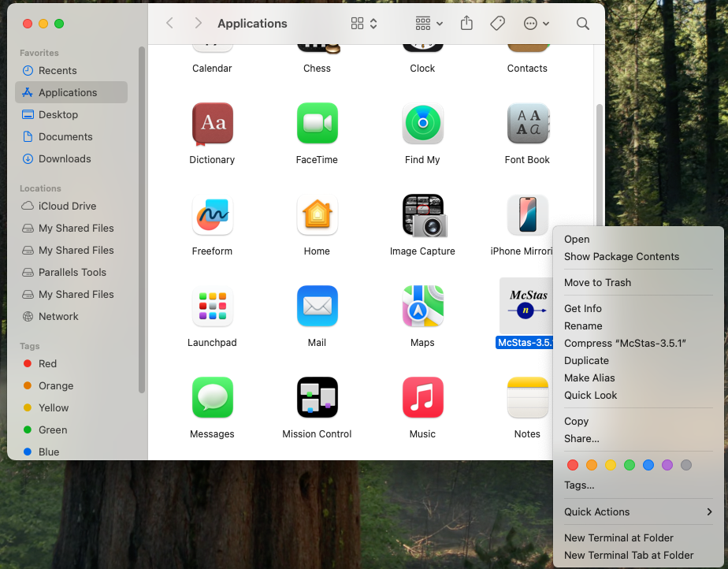
Task: Open the More Actions ellipsis dropdown
Action: 536,24
